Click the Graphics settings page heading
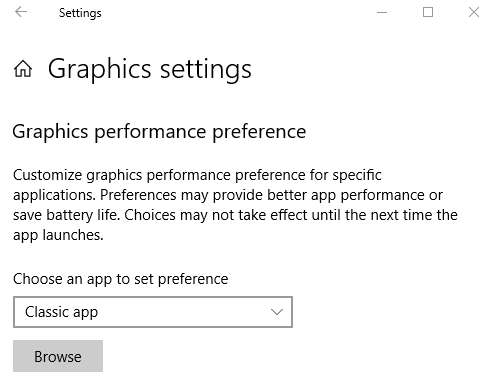Image resolution: width=491 pixels, height=381 pixels. pos(150,69)
